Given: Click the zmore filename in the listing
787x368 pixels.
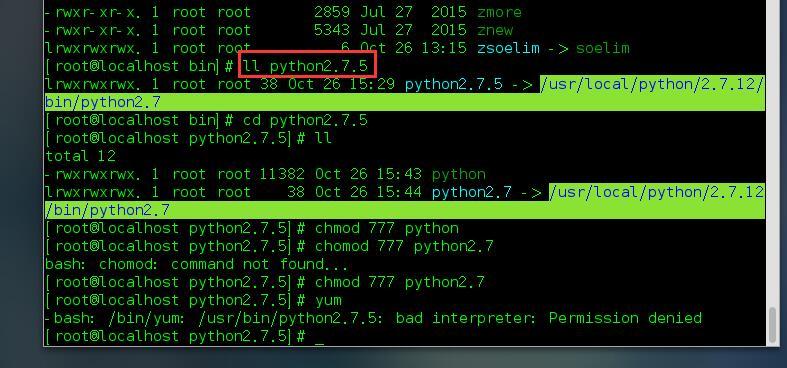Looking at the screenshot, I should click(499, 12).
